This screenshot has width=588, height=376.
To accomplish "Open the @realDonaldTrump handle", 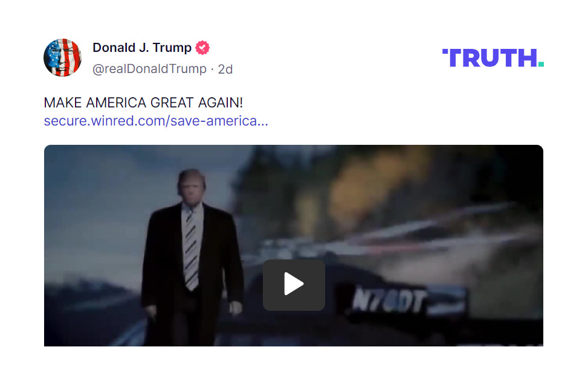I will coord(149,69).
